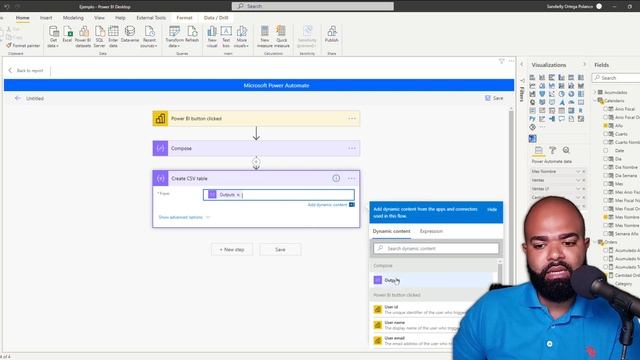Check the Anio Fiscal field checkbox
The height and width of the screenshot is (360, 640).
(x=606, y=109)
